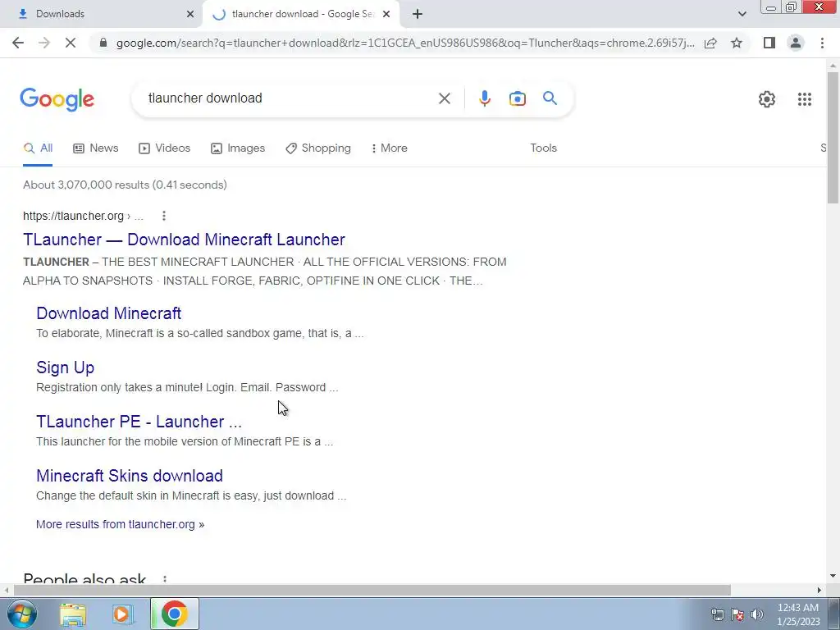The width and height of the screenshot is (840, 630).
Task: Close the tlauncher download search tab
Action: (386, 14)
